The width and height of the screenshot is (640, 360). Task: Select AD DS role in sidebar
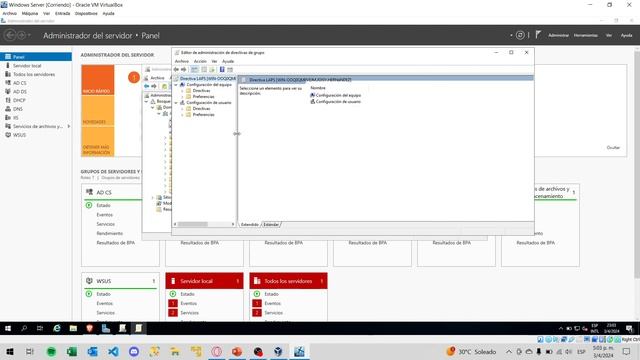(x=19, y=91)
